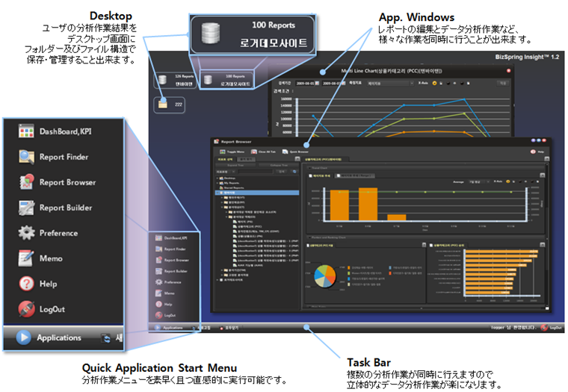Select Preference in the small app start menu

168,282
